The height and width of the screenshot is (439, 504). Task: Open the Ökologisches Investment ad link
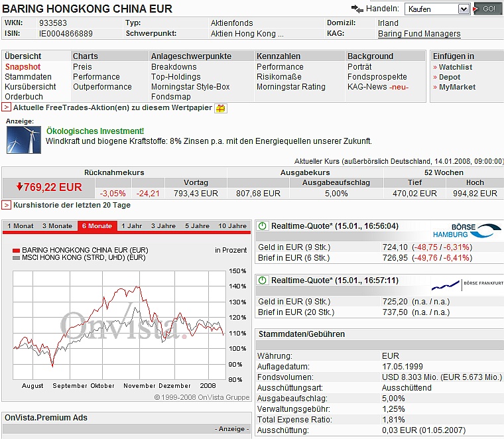click(95, 131)
